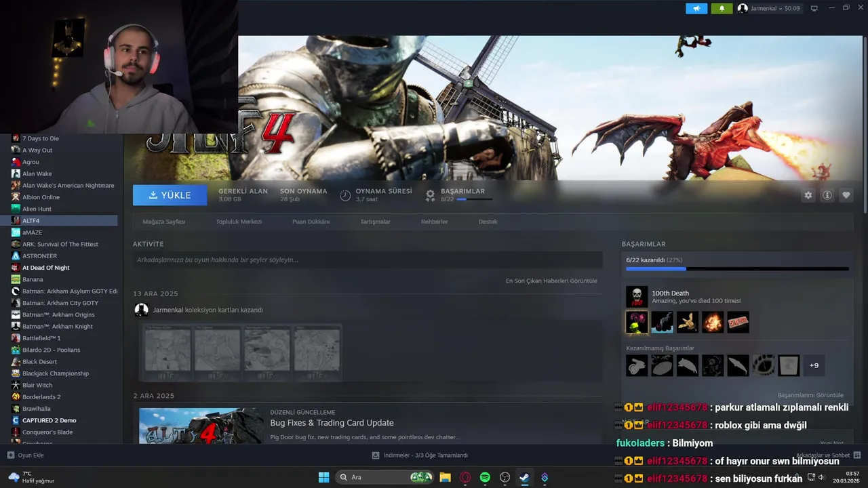Open the 100th Death skull achievement

(637, 296)
